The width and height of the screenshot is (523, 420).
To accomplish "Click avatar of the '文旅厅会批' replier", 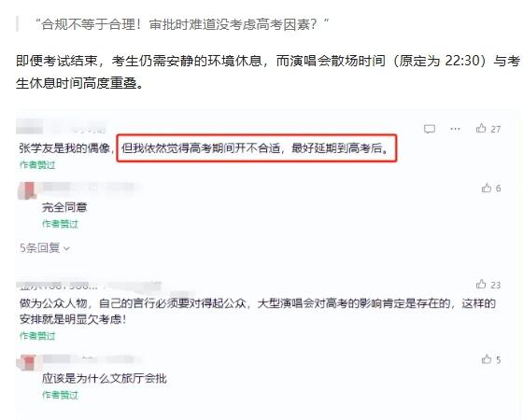I will (x=27, y=362).
